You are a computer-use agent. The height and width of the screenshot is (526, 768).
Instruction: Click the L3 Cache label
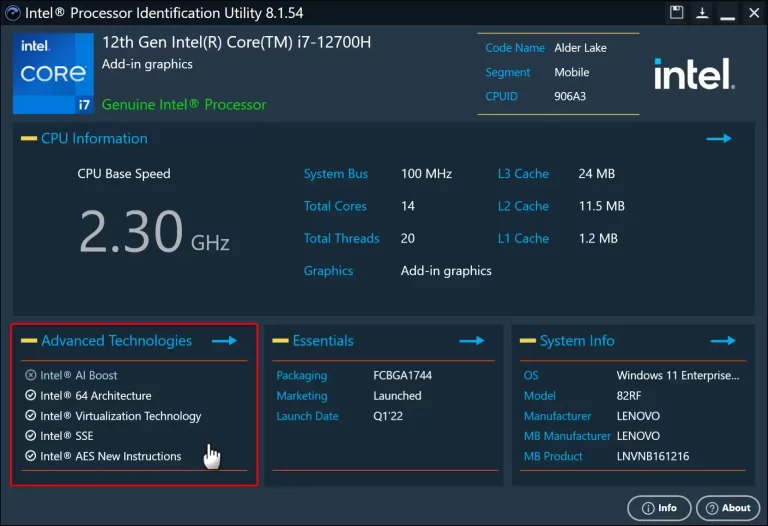(x=523, y=174)
